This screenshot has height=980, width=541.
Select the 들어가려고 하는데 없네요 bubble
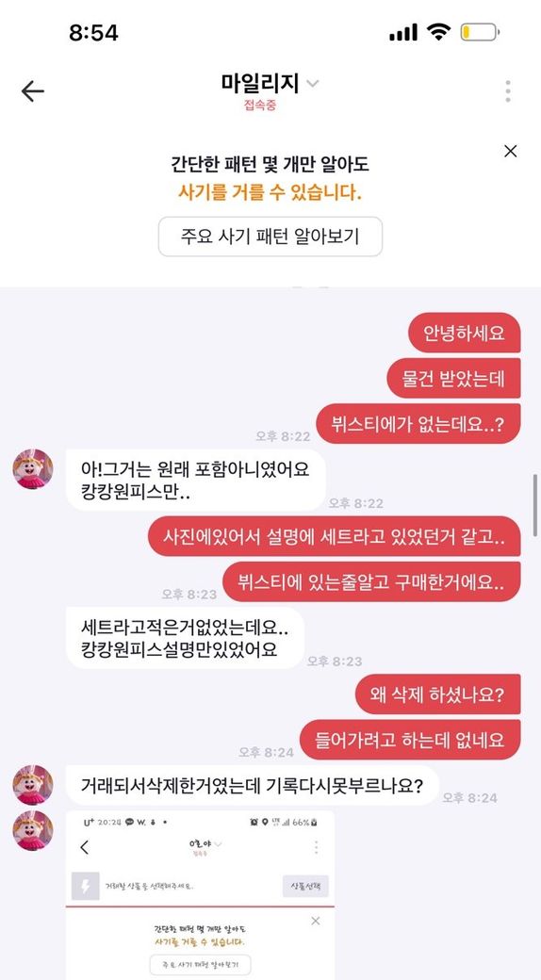[410, 740]
